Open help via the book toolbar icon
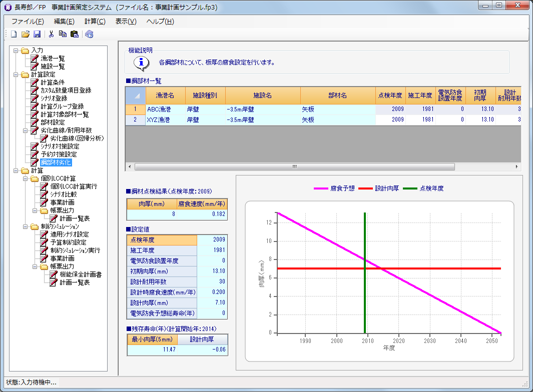This screenshot has height=392, width=533. 89,34
